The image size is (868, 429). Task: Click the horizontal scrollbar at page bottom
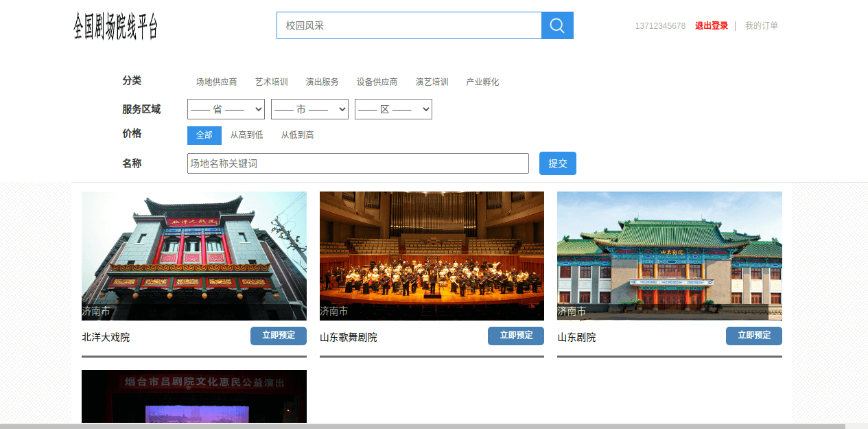point(423,426)
